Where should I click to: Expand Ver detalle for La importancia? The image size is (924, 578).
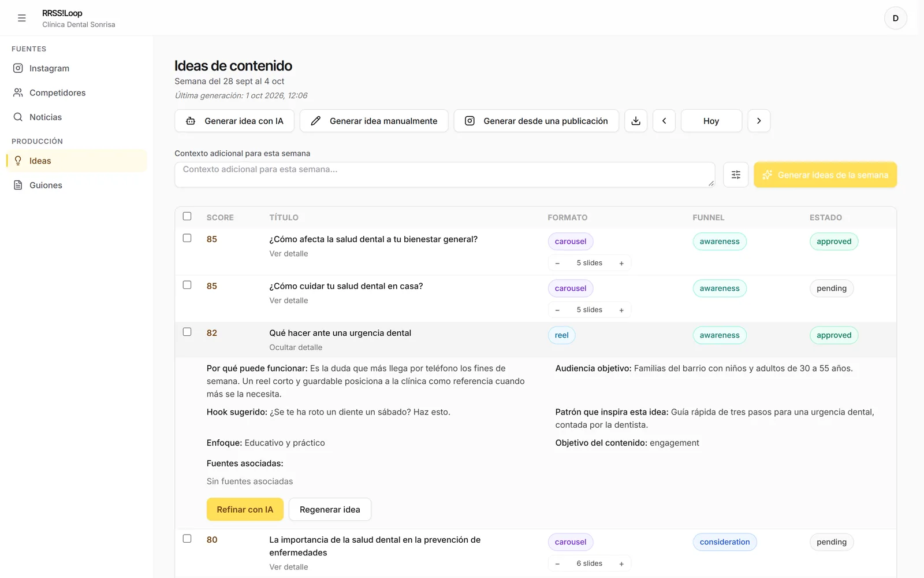point(289,567)
